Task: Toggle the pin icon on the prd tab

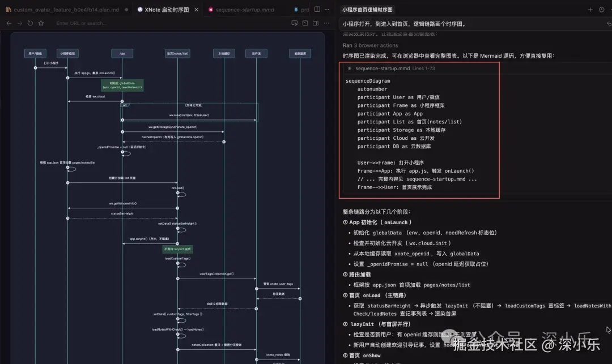Action: [x=295, y=9]
